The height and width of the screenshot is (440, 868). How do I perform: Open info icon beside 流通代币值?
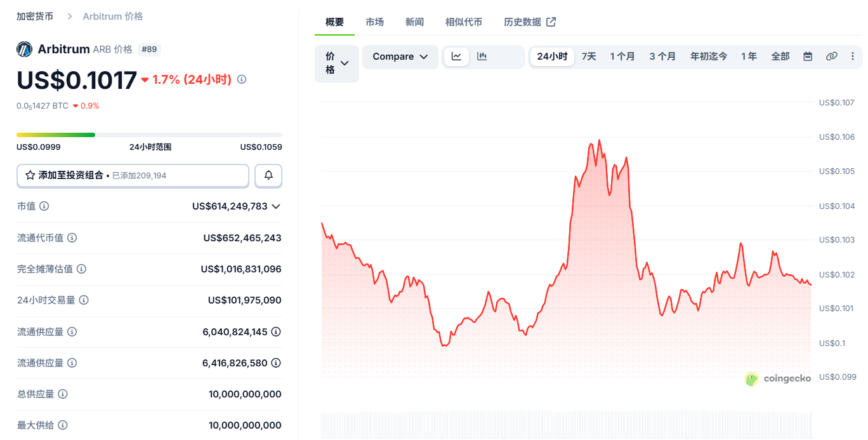click(x=72, y=237)
